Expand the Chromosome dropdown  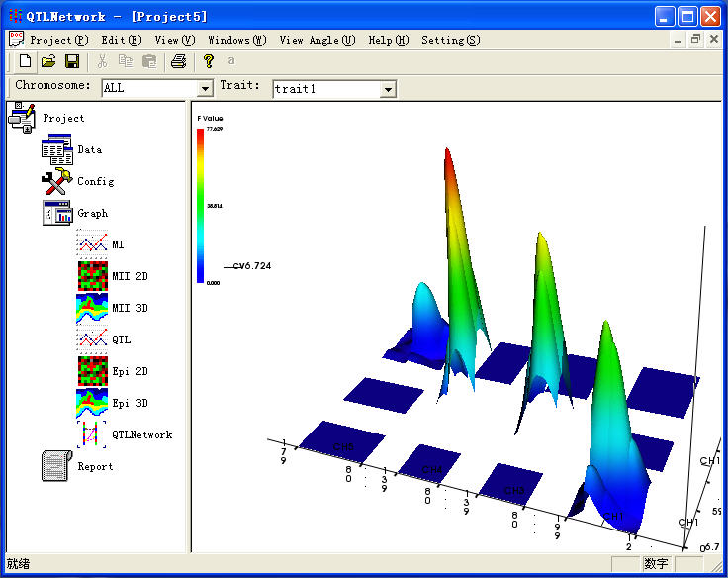click(x=205, y=89)
